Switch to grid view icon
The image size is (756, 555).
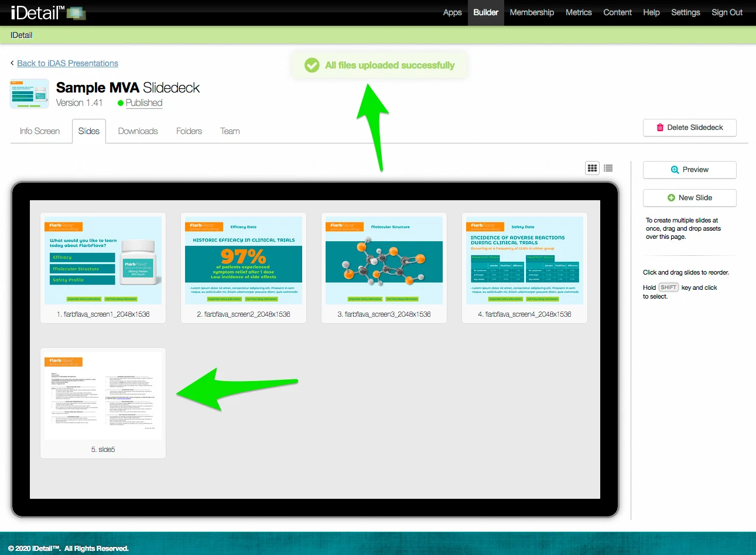pyautogui.click(x=593, y=168)
